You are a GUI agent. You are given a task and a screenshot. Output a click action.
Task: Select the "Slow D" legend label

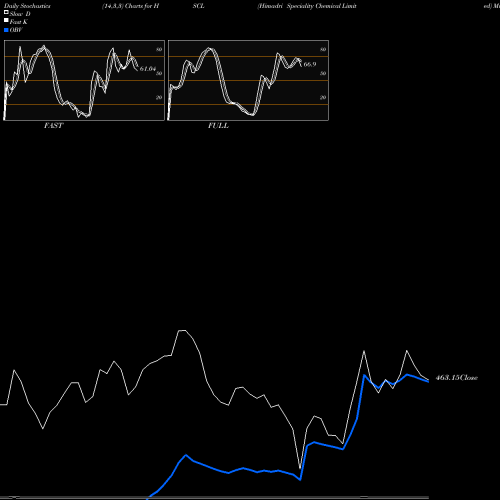20,14
